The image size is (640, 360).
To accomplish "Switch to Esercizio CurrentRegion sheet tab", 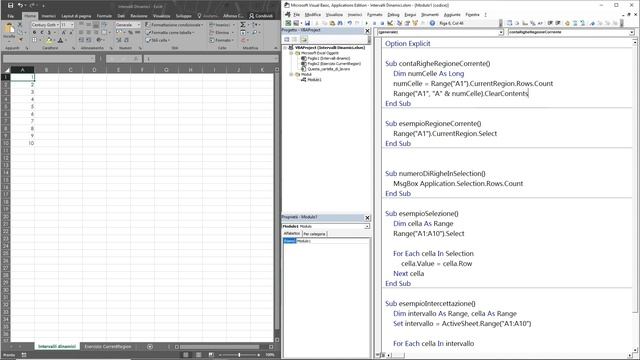I will [x=108, y=347].
